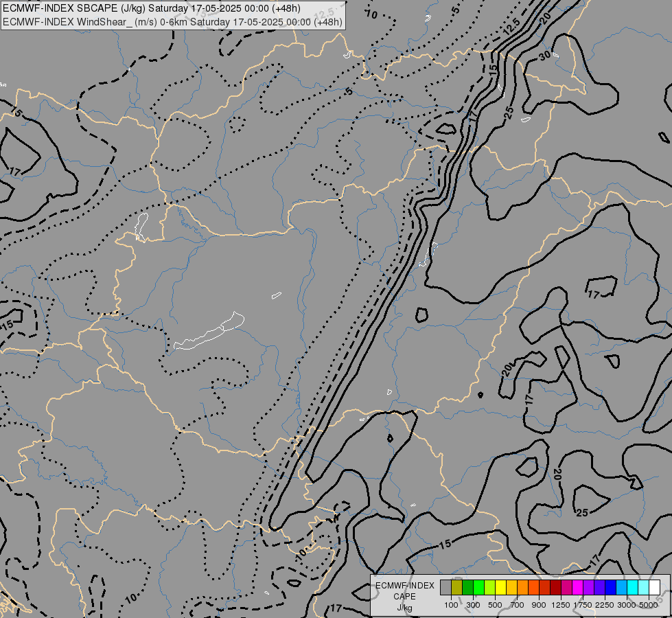Pick the dark maroon swatch left of 1250 tick

point(555,587)
